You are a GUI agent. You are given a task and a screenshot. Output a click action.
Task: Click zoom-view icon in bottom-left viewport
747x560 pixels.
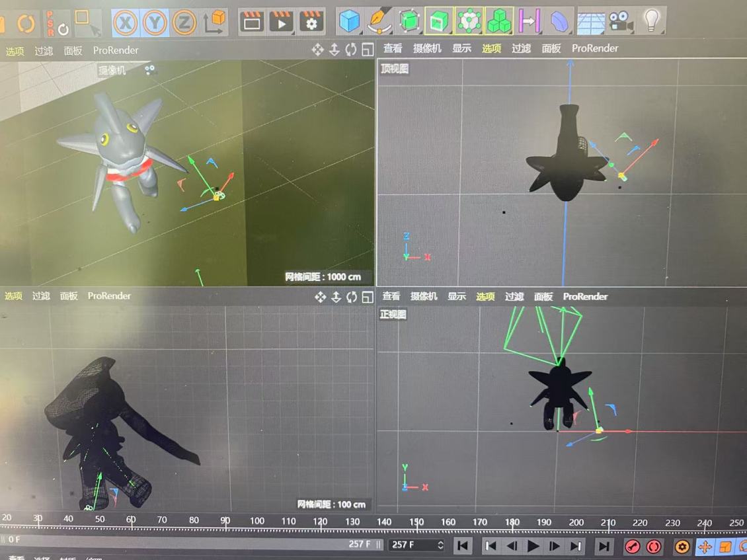click(336, 298)
